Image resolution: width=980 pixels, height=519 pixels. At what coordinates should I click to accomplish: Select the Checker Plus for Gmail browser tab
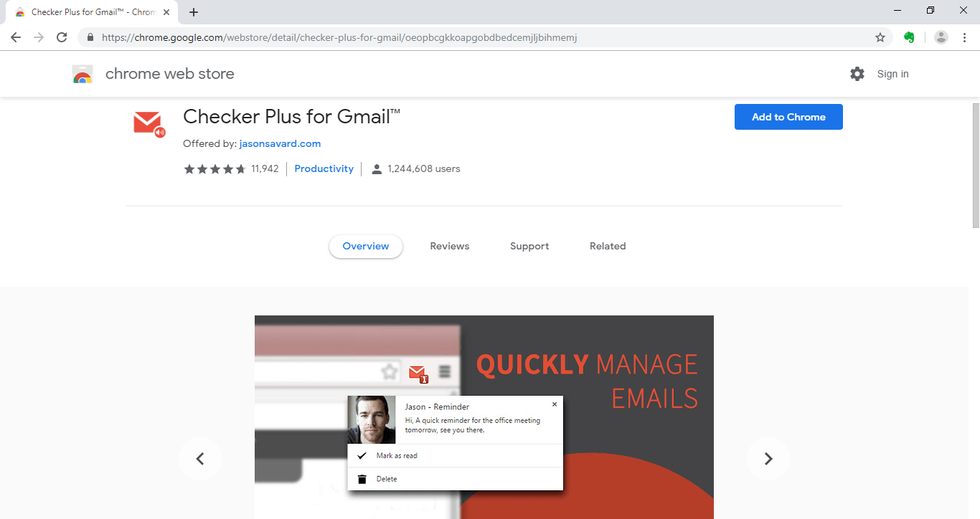(92, 13)
